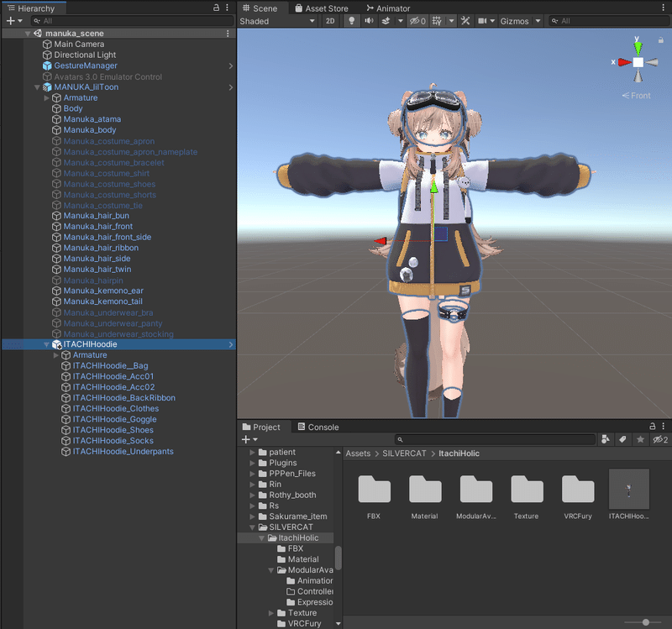672x629 pixels.
Task: Select Manuka_hair_bun object
Action: 96,216
